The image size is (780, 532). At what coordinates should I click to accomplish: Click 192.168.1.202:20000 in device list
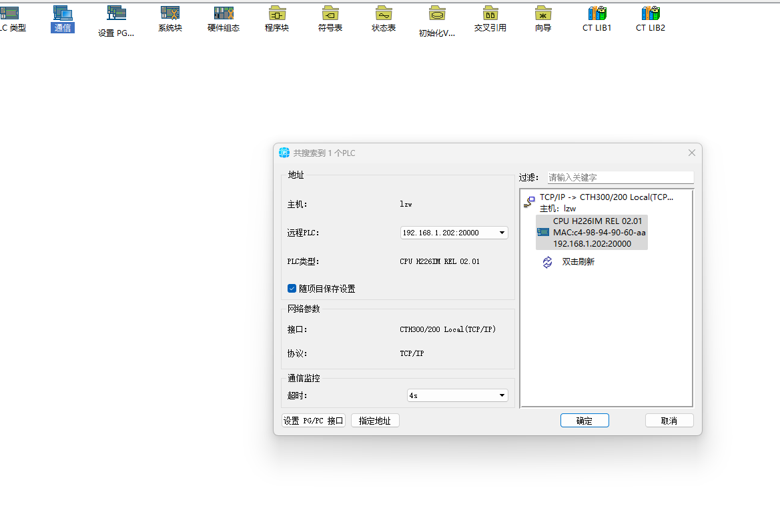coord(592,244)
